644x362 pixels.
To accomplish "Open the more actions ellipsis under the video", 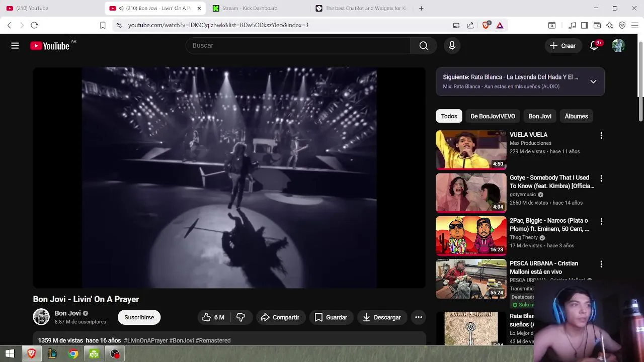I will tap(418, 317).
